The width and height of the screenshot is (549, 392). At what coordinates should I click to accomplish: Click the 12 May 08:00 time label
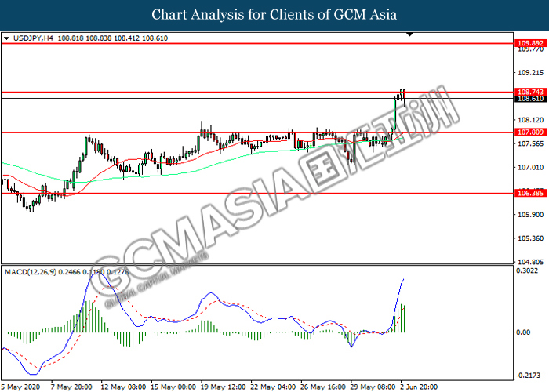tap(123, 387)
